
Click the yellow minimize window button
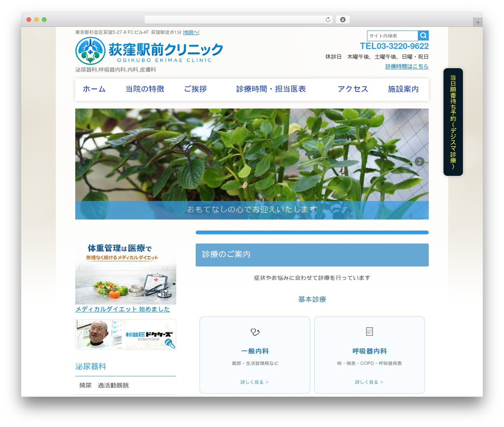click(x=37, y=20)
